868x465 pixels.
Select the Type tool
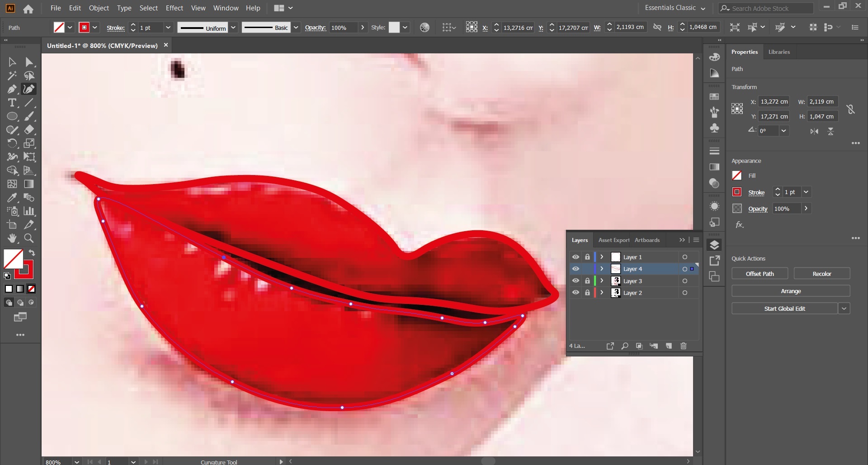pos(12,103)
